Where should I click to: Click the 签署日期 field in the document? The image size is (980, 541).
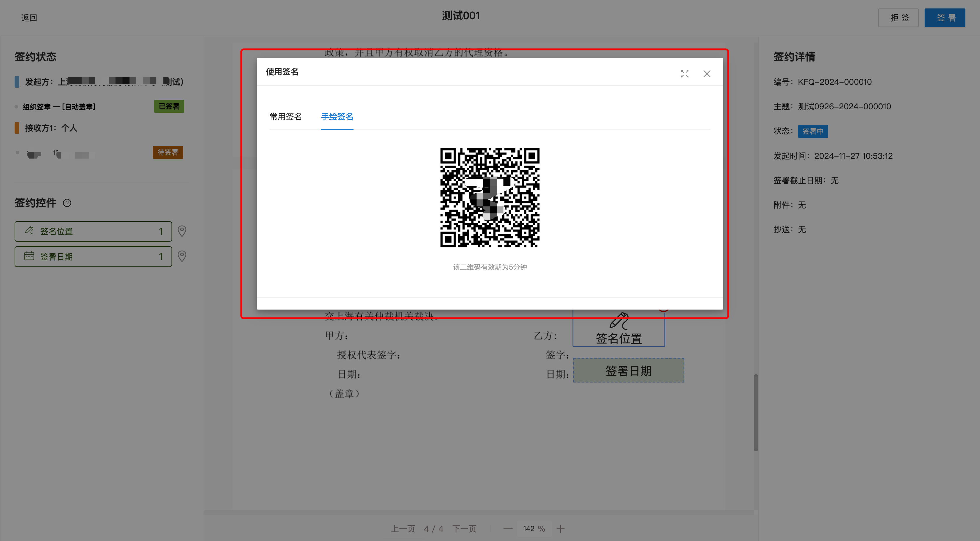[x=629, y=370]
